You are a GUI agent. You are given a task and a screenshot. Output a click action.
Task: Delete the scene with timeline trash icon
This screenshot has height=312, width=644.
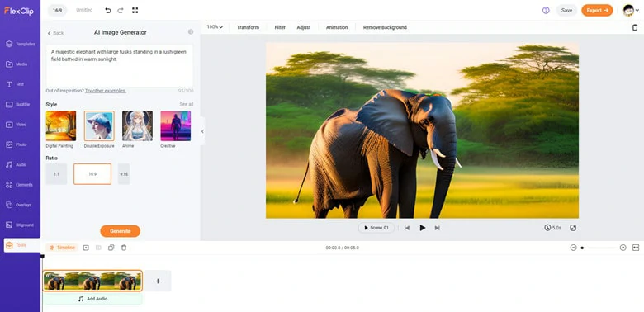click(x=124, y=248)
